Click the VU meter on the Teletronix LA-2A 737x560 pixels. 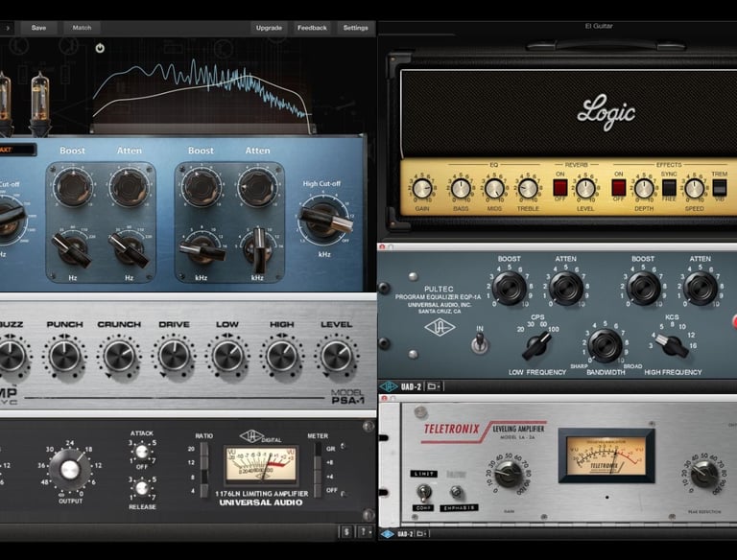(x=606, y=455)
